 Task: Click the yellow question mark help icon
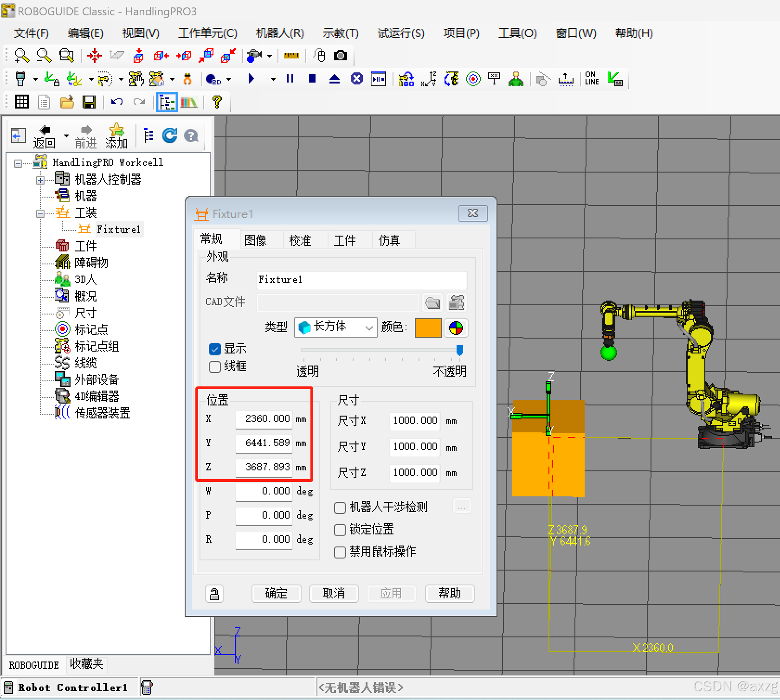click(x=217, y=102)
